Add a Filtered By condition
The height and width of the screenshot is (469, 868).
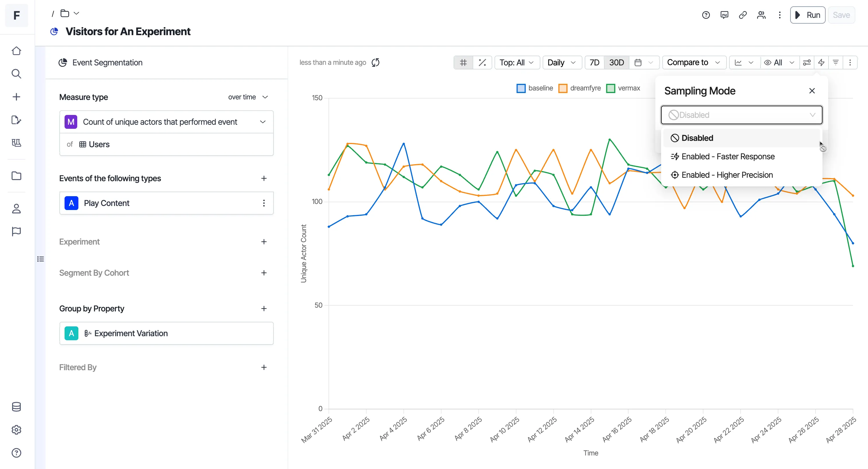click(264, 368)
